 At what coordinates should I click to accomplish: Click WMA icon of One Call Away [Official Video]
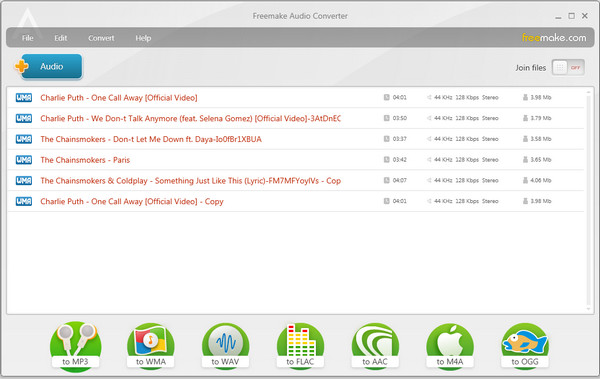pos(24,98)
